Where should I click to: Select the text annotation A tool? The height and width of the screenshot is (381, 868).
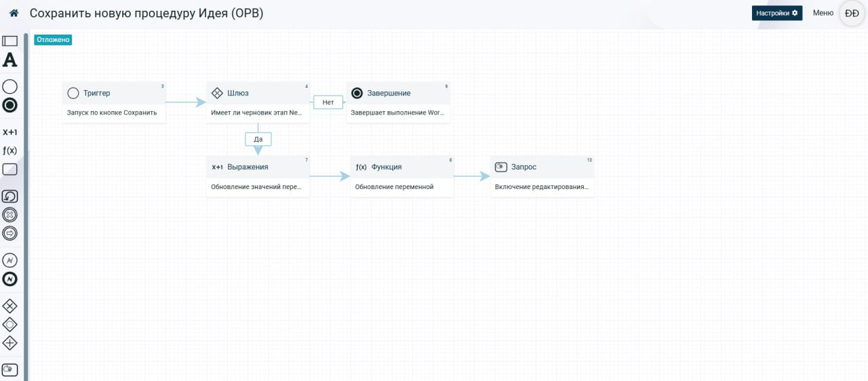[10, 60]
